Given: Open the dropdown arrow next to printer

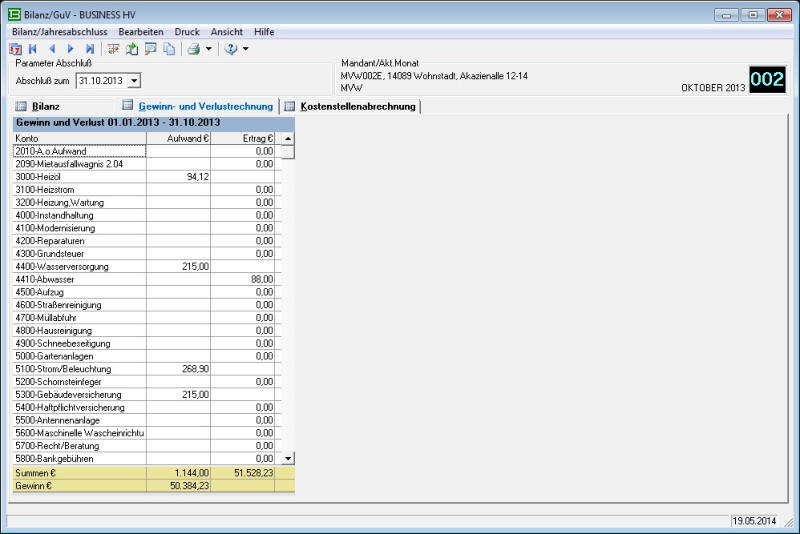Looking at the screenshot, I should [208, 48].
